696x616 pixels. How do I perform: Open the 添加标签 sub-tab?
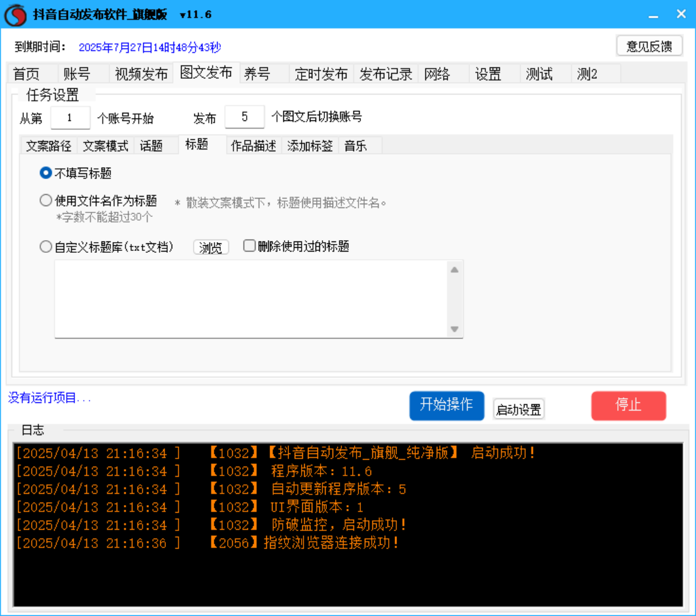click(x=310, y=146)
